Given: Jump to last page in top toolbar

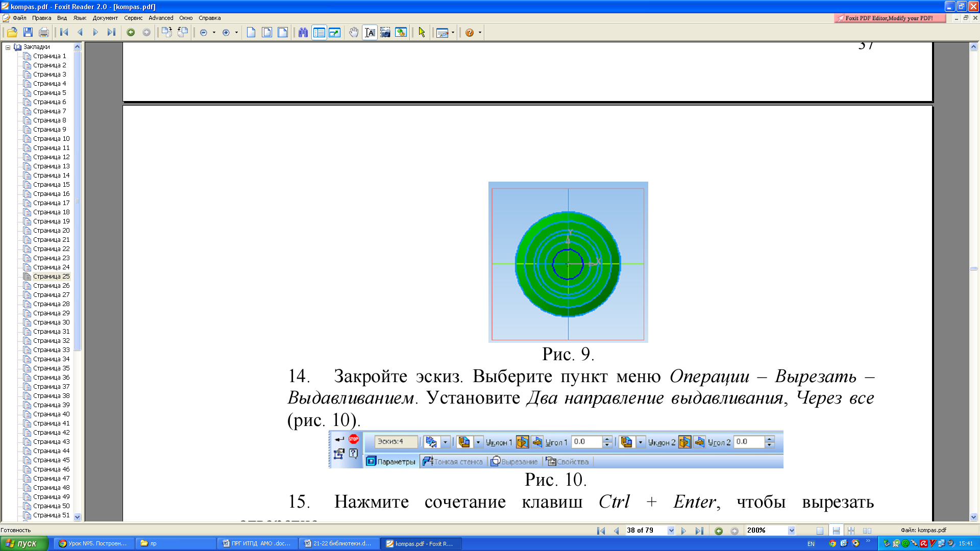Looking at the screenshot, I should point(111,33).
